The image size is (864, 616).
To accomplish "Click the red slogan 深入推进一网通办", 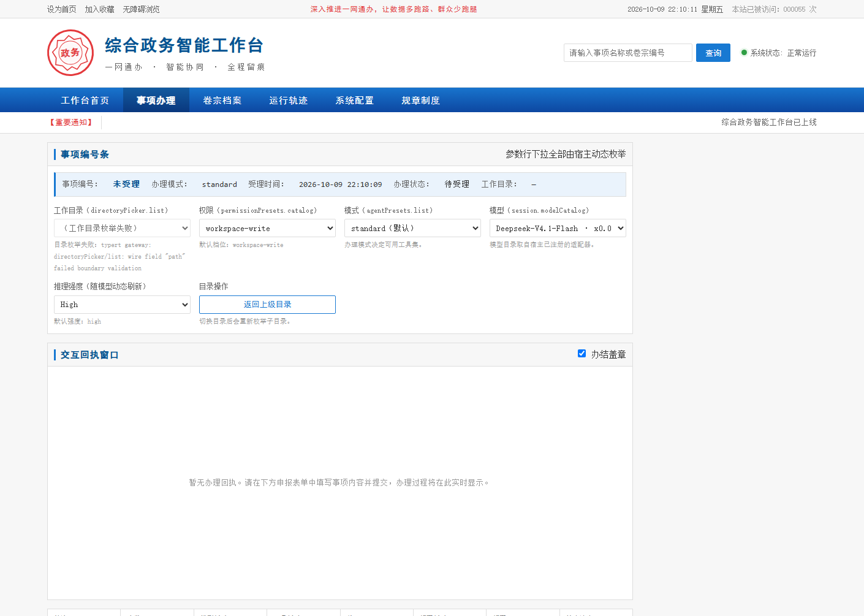I will pos(393,9).
